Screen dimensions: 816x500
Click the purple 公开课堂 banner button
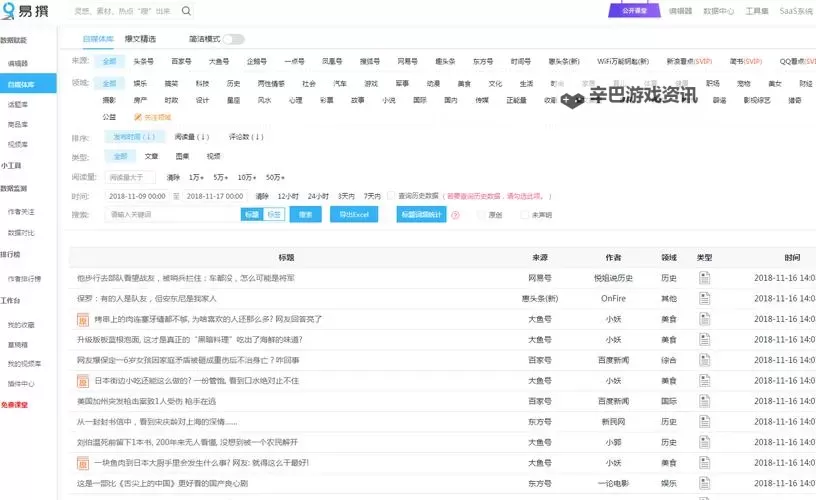point(634,10)
